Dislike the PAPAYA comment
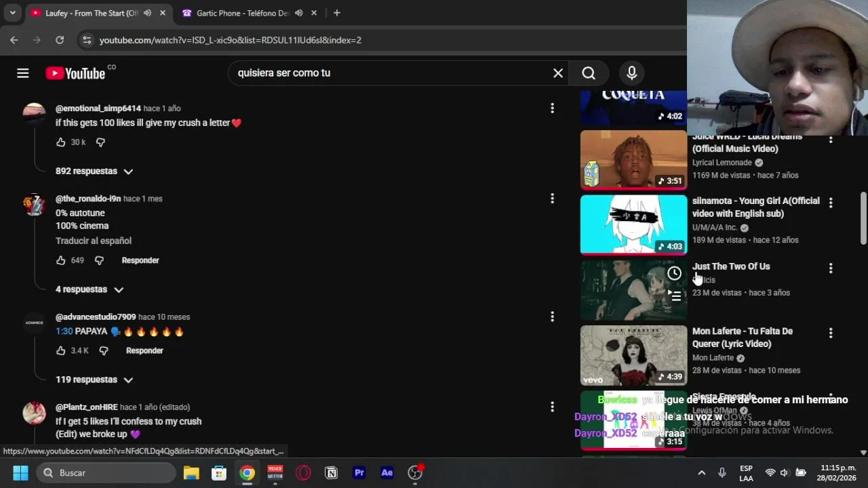The height and width of the screenshot is (488, 868). [x=104, y=350]
